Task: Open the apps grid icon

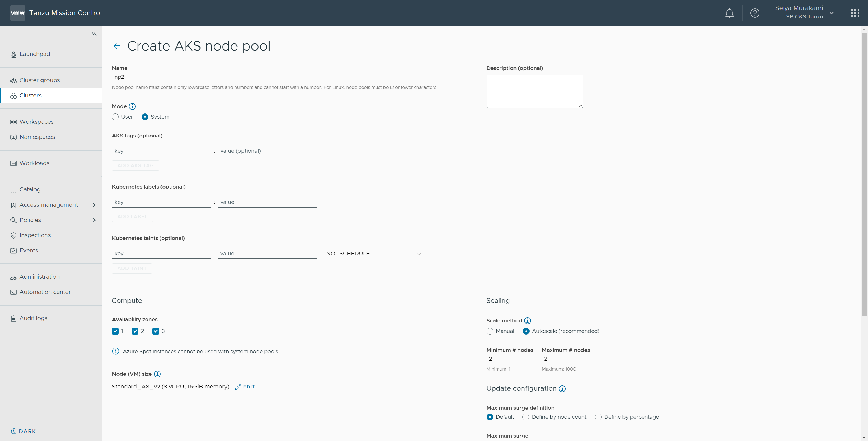Action: point(855,13)
